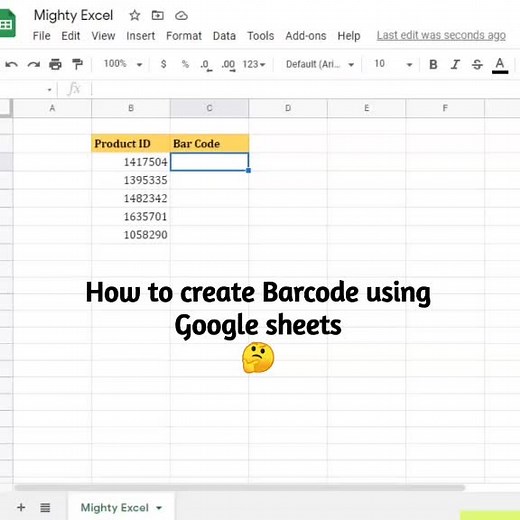The image size is (520, 520).
Task: Select cell containing 1482342
Action: pyautogui.click(x=131, y=198)
